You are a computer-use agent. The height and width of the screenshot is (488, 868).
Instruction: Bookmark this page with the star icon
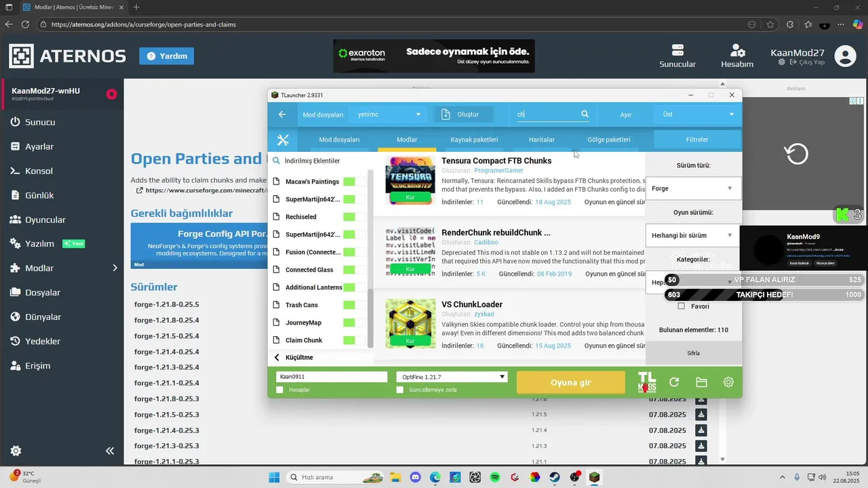pyautogui.click(x=770, y=24)
